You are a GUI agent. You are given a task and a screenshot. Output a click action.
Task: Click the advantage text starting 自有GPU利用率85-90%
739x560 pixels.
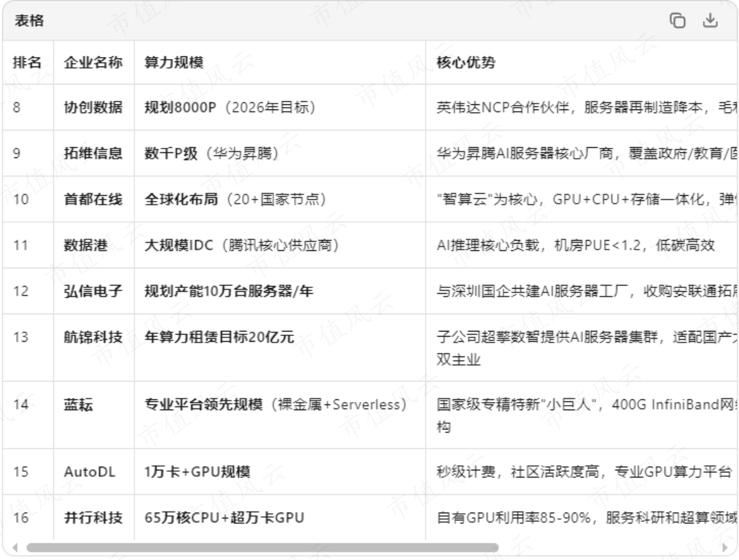point(587,518)
